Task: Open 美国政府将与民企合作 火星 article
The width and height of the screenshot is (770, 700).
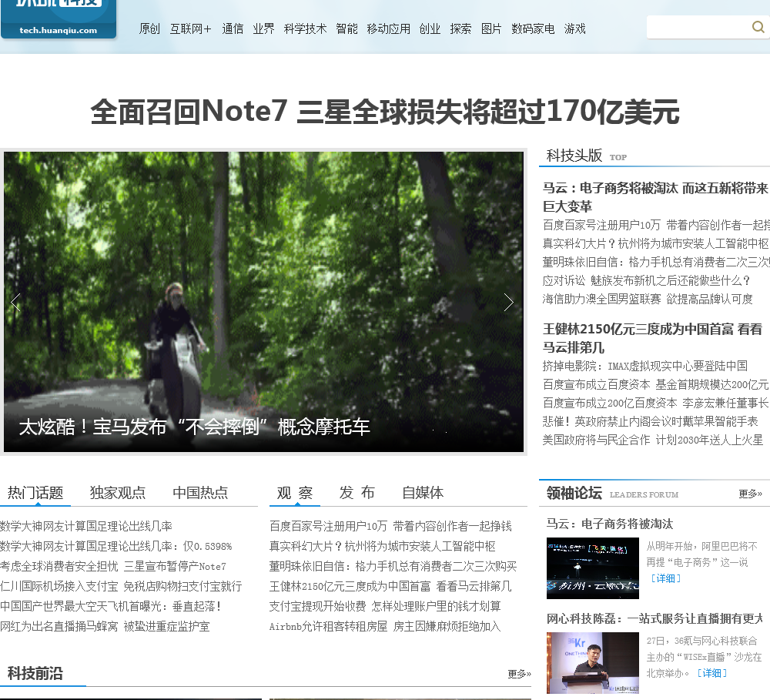Action: (x=653, y=440)
